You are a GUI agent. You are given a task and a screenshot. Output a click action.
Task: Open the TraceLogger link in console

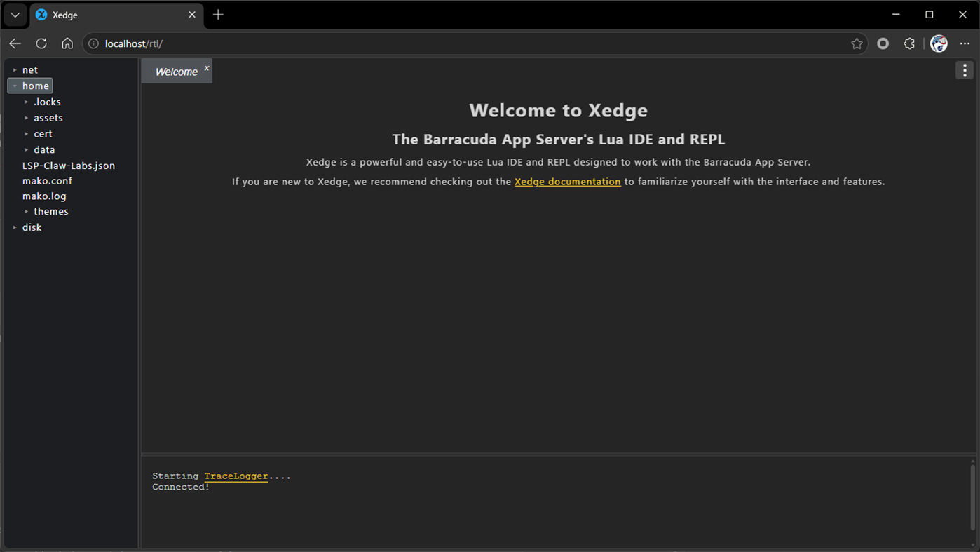tap(236, 476)
